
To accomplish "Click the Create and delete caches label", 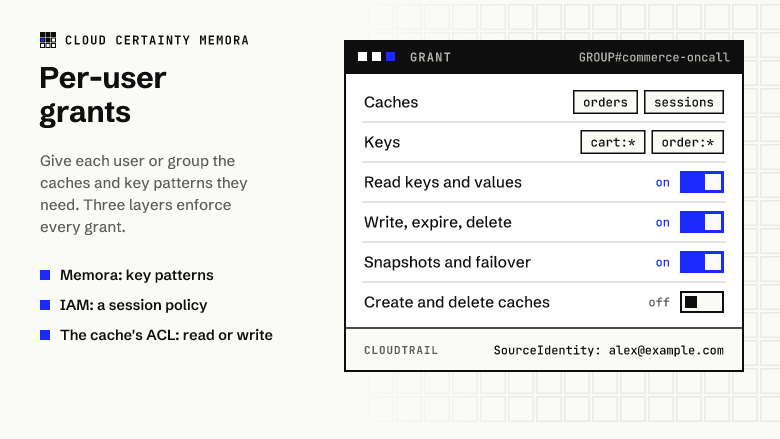I will [457, 302].
